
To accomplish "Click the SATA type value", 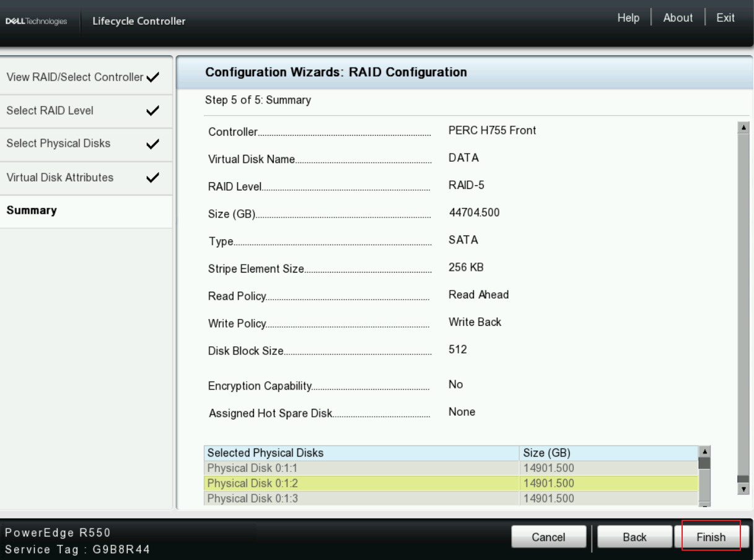I will 463,240.
